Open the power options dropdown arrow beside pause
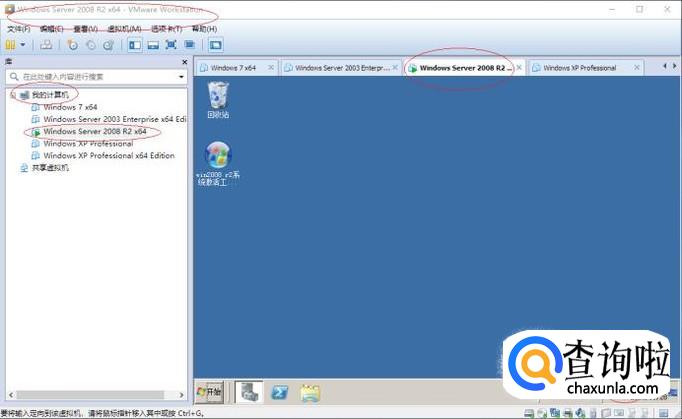 tap(23, 44)
